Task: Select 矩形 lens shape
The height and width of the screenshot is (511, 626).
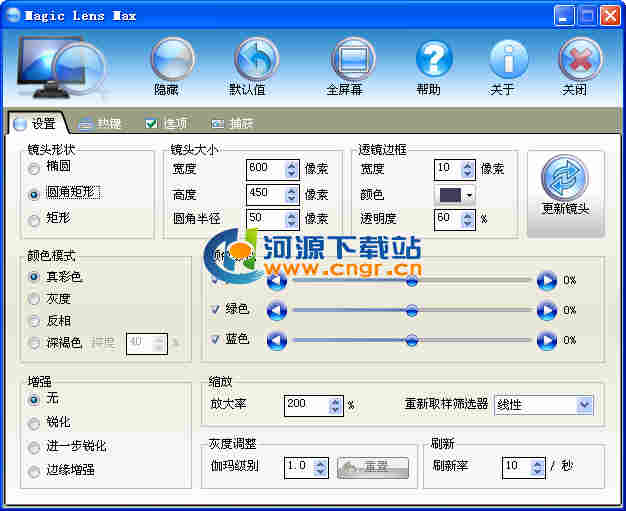Action: coord(34,220)
